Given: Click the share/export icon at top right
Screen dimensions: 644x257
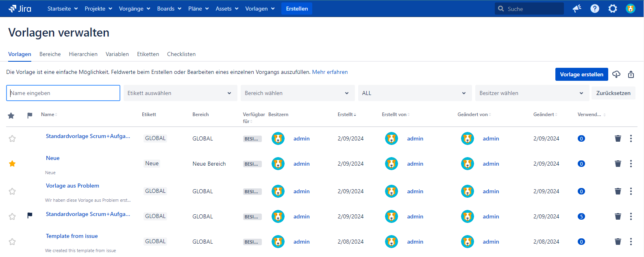Looking at the screenshot, I should click(x=631, y=74).
